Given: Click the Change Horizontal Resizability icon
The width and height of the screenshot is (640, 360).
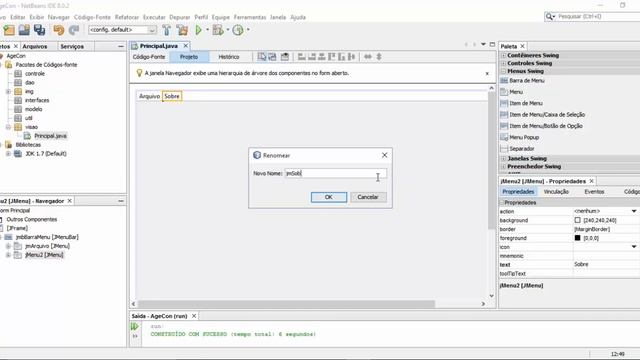Looking at the screenshot, I should (368, 57).
